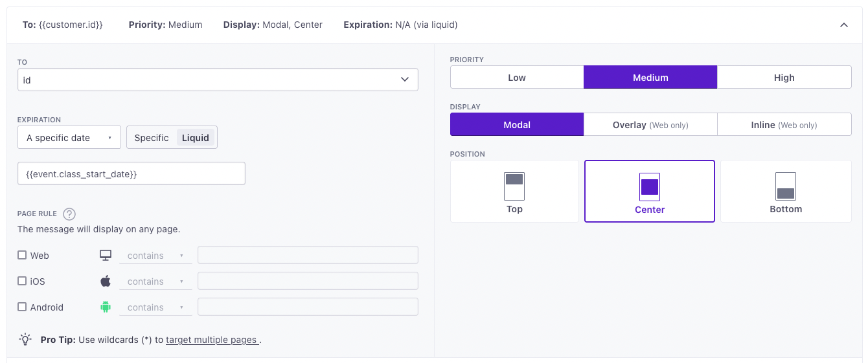Viewport: 868px width, 363px height.
Task: Set priority to Low
Action: [x=517, y=77]
